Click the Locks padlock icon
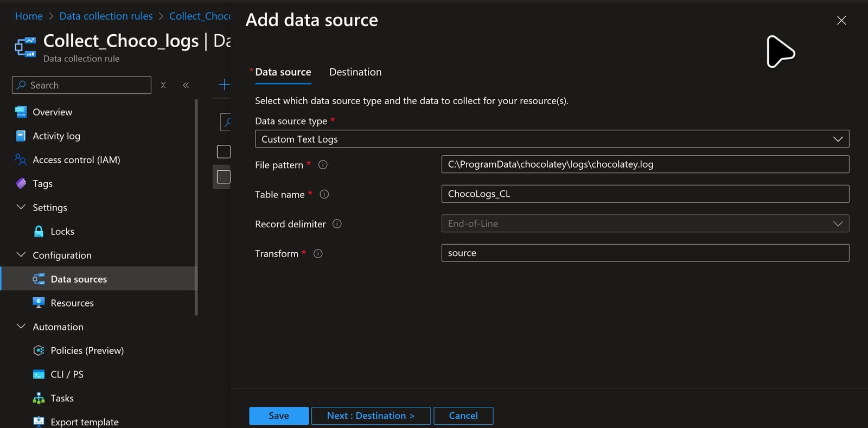868x428 pixels. [39, 231]
